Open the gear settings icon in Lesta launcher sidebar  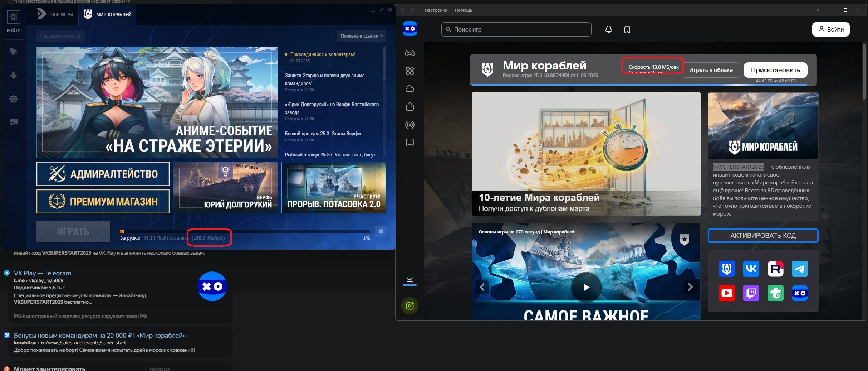14,99
